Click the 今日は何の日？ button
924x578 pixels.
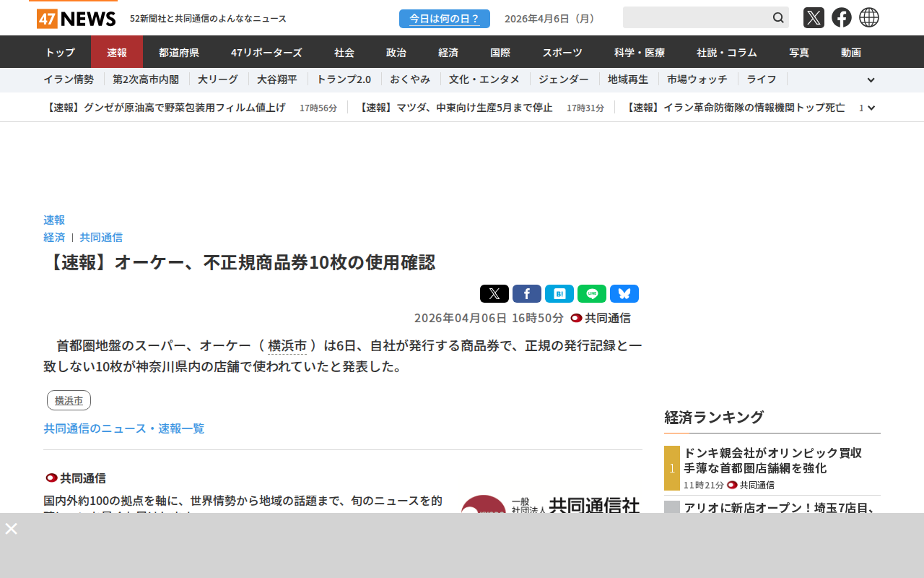445,19
